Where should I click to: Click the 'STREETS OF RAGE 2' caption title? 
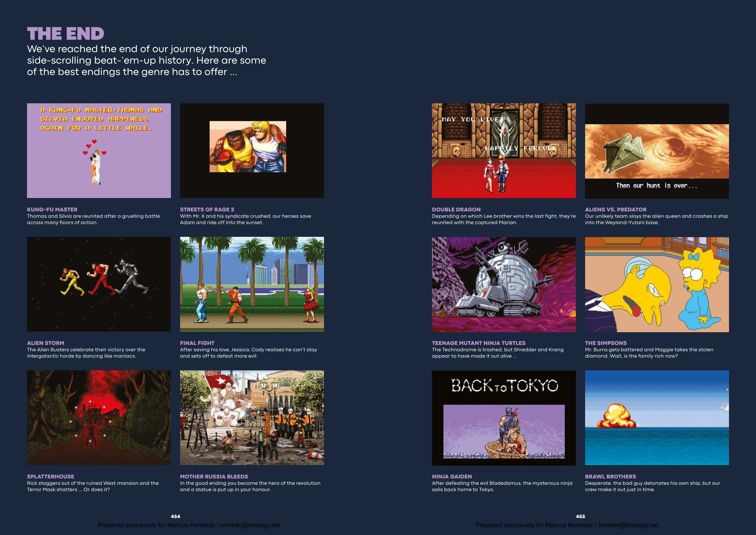[x=207, y=209]
